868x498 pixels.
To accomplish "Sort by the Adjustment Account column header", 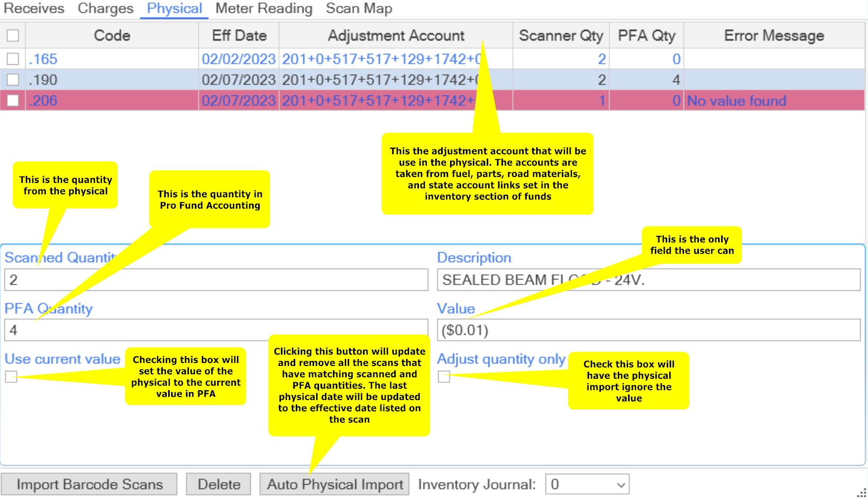I will (396, 36).
